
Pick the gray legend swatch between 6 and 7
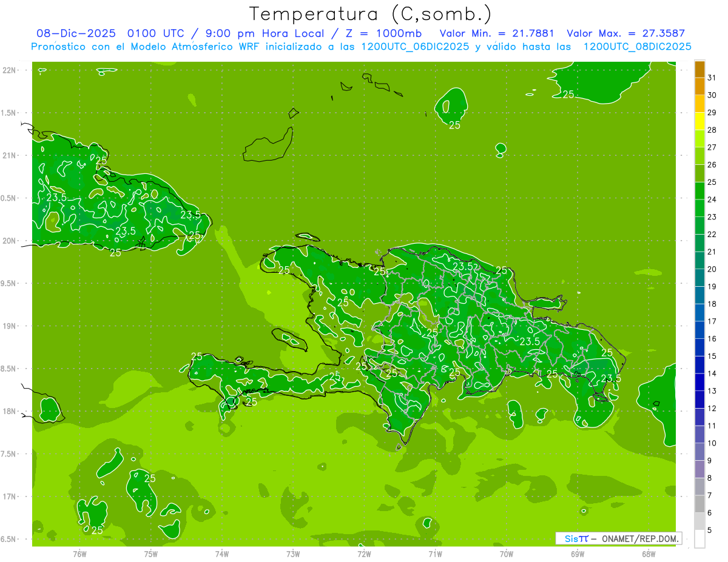(699, 504)
